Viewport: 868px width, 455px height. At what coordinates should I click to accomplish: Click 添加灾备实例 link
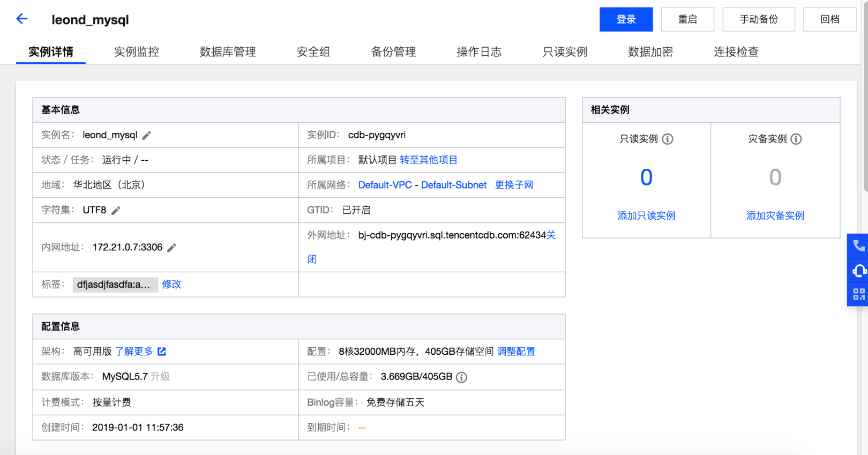tap(775, 216)
